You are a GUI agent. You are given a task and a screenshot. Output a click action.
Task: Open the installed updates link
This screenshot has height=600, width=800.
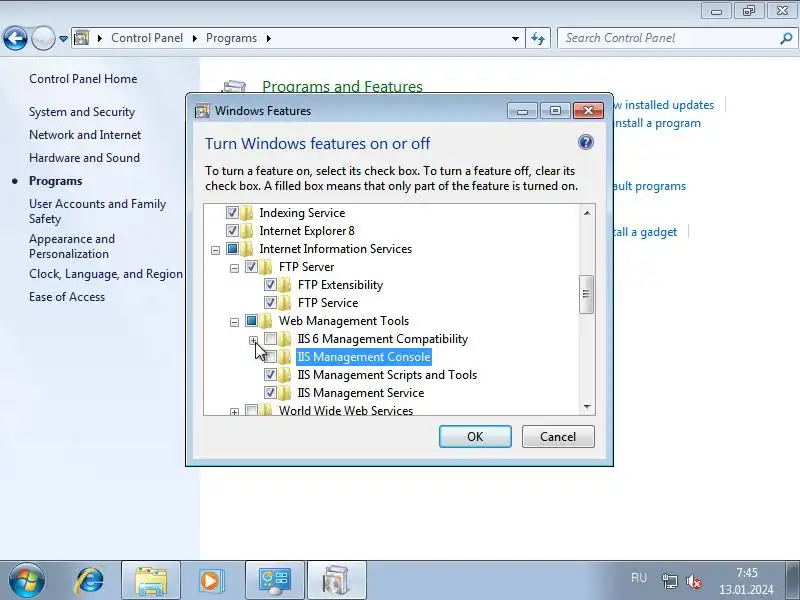(664, 105)
